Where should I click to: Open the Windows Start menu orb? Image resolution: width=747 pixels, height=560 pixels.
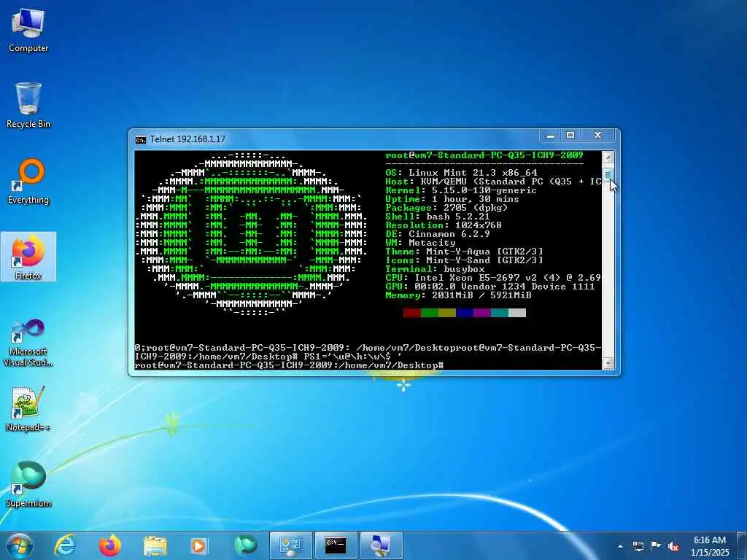(19, 545)
